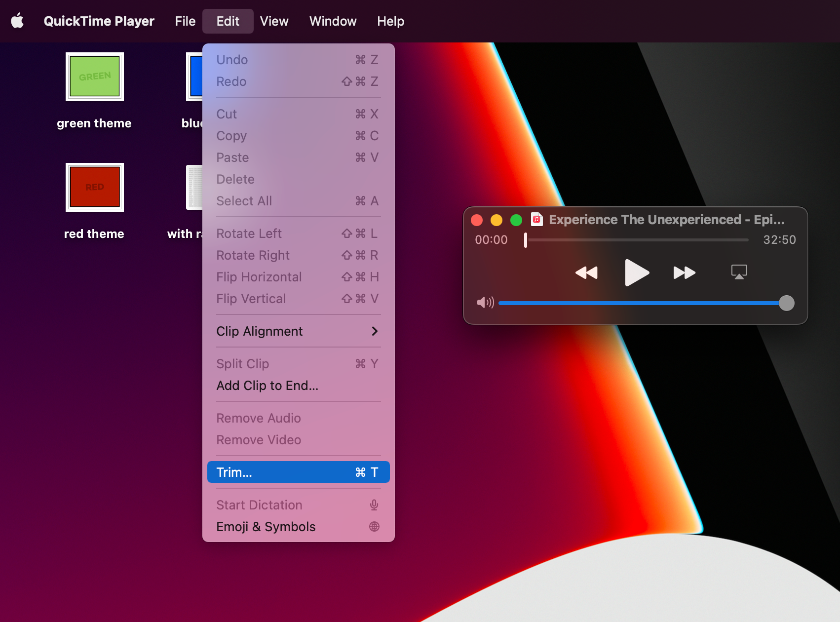
Task: Click the playhead marker at 00:00
Action: [x=526, y=240]
